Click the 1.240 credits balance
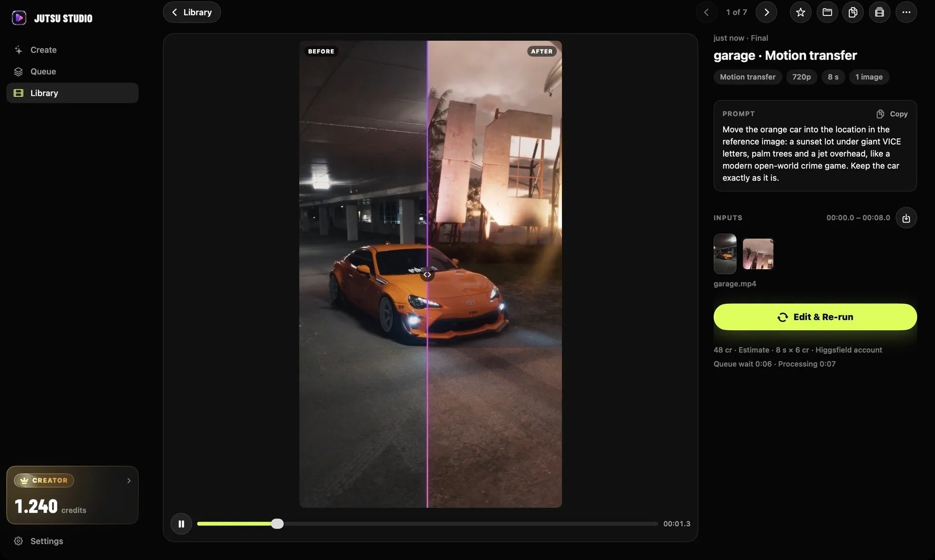The image size is (935, 560). pyautogui.click(x=50, y=506)
